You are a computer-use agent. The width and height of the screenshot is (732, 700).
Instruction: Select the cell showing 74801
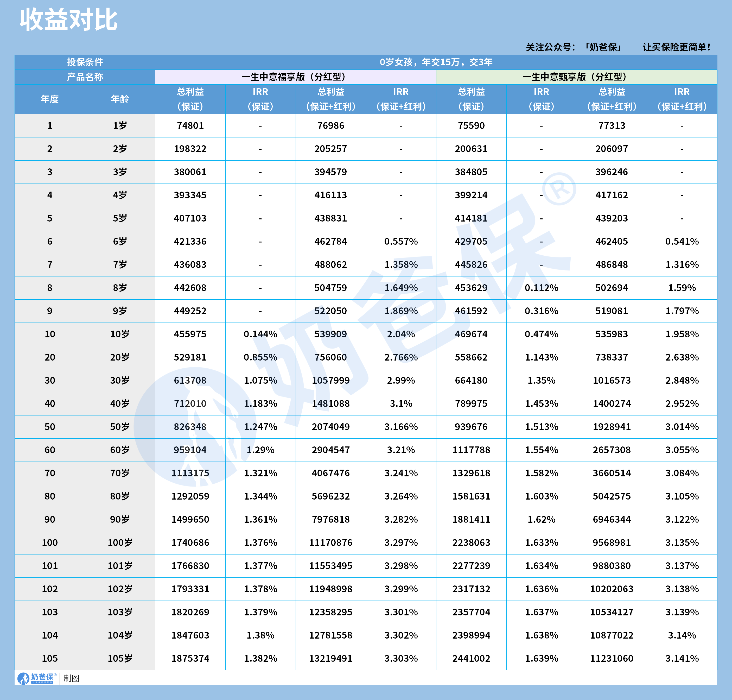pos(190,126)
